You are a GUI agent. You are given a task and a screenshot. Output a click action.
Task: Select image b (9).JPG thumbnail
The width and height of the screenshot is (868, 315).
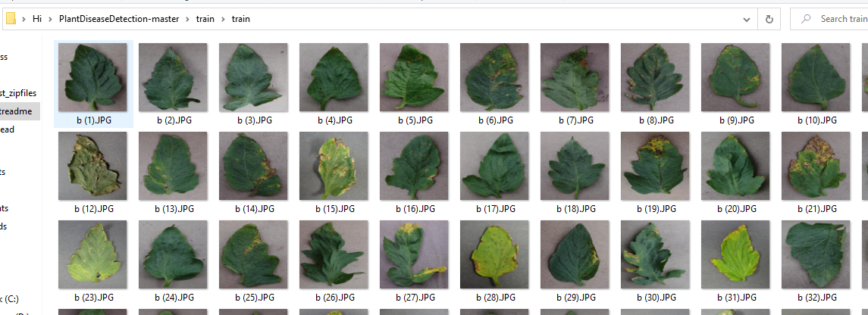pyautogui.click(x=735, y=77)
